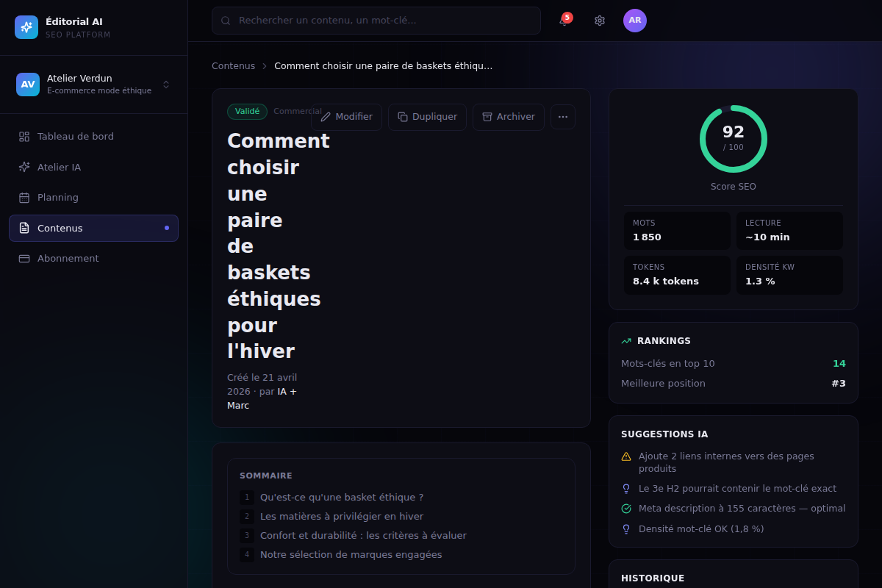Click the Archiver button

click(x=509, y=117)
